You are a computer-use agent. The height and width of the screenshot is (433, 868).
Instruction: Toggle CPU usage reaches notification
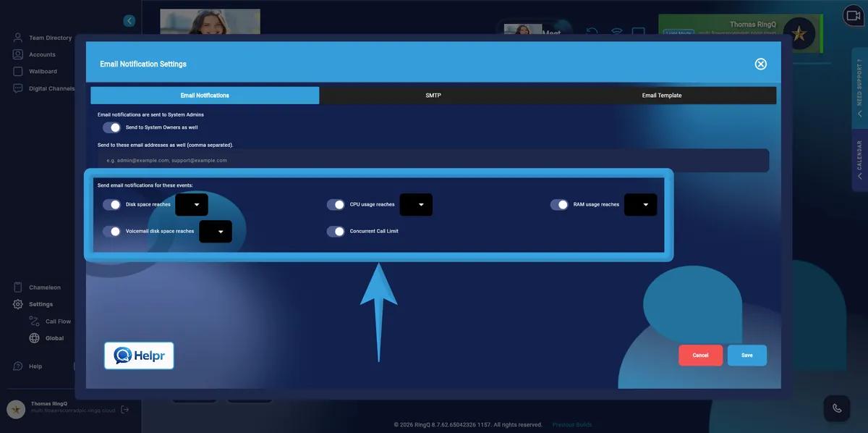[x=336, y=205]
